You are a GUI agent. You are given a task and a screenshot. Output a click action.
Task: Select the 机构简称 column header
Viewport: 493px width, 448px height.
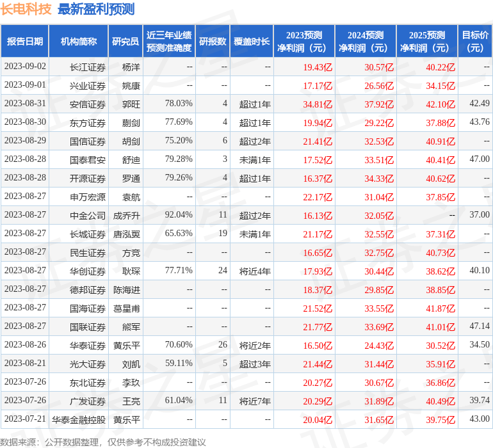pos(79,41)
